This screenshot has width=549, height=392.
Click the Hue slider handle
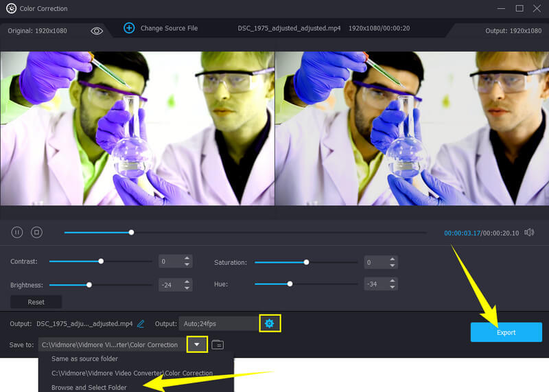[x=290, y=284]
